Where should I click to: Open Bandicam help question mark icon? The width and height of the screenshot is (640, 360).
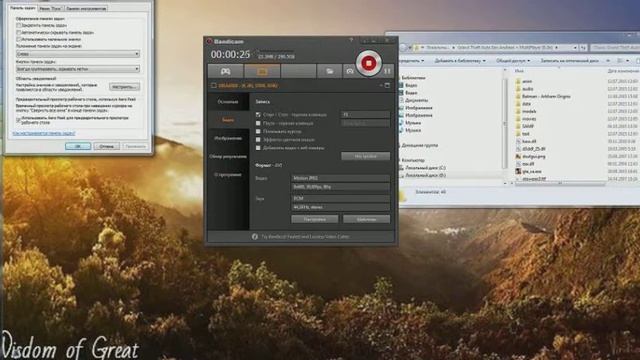coord(351,40)
